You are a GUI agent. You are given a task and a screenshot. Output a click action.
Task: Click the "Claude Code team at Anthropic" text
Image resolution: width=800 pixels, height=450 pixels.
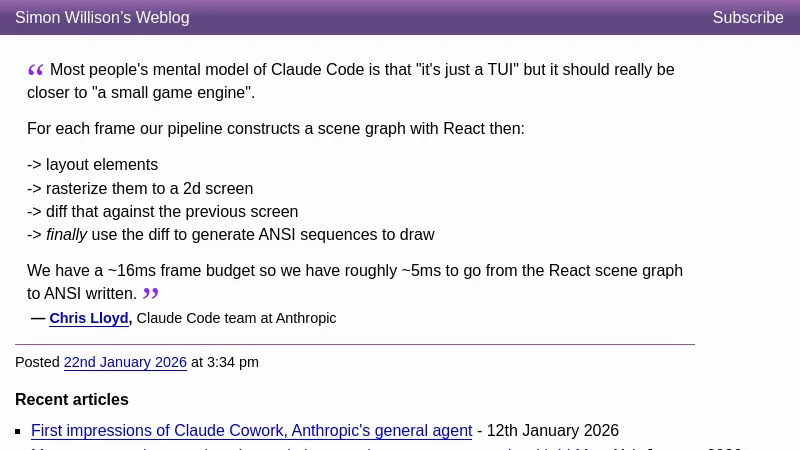[x=236, y=318]
